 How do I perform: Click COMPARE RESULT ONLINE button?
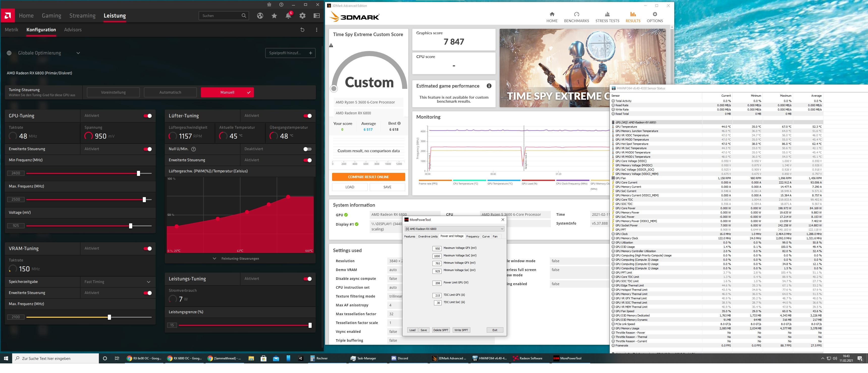click(x=368, y=177)
